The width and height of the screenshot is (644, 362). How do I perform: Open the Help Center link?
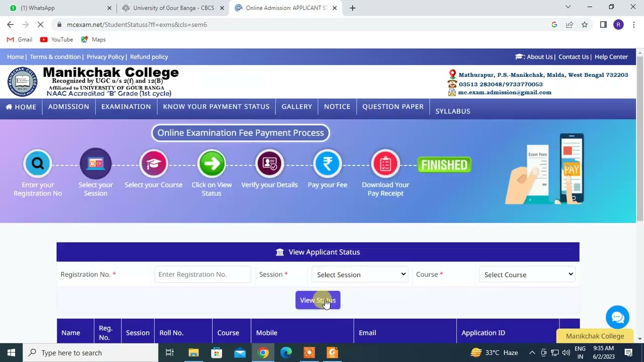point(611,57)
